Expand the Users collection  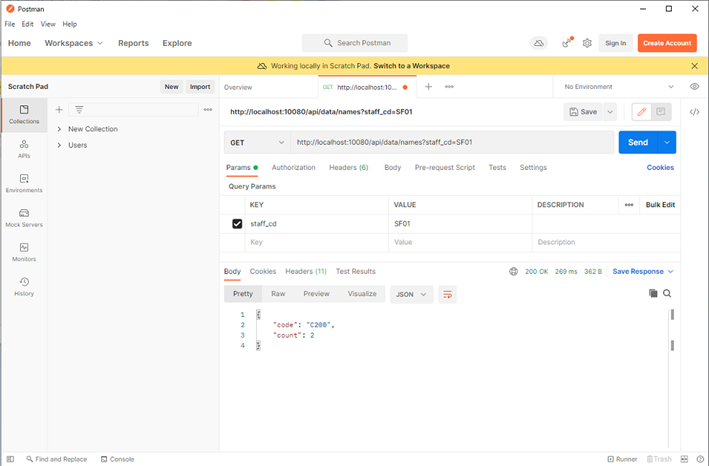click(x=60, y=145)
